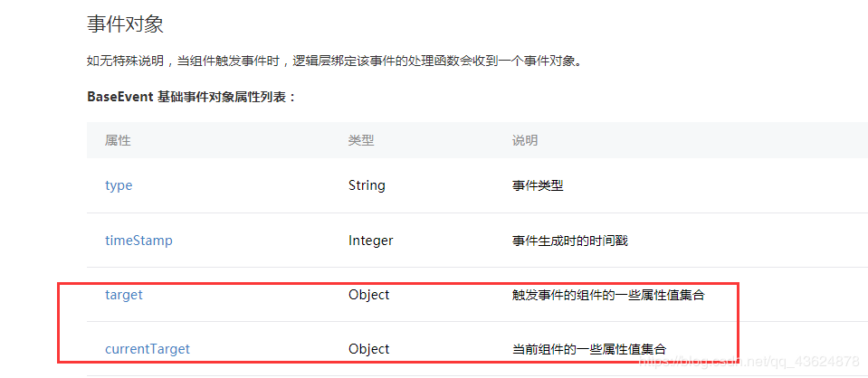Click the 'Integer' type cell
This screenshot has height=378, width=868.
pos(370,241)
